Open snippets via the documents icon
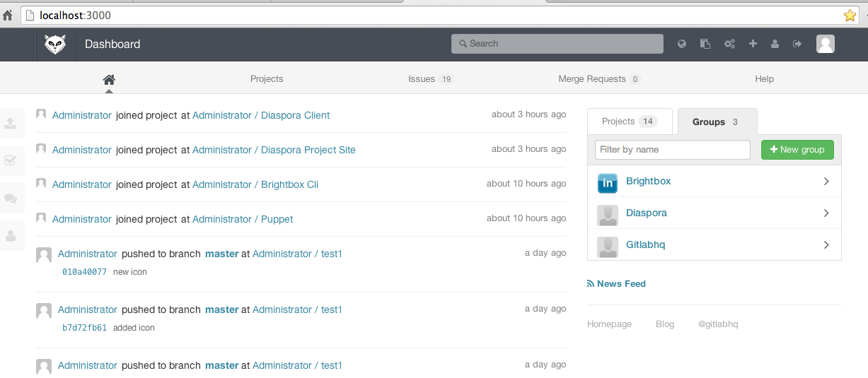Image resolution: width=868 pixels, height=378 pixels. click(x=705, y=44)
